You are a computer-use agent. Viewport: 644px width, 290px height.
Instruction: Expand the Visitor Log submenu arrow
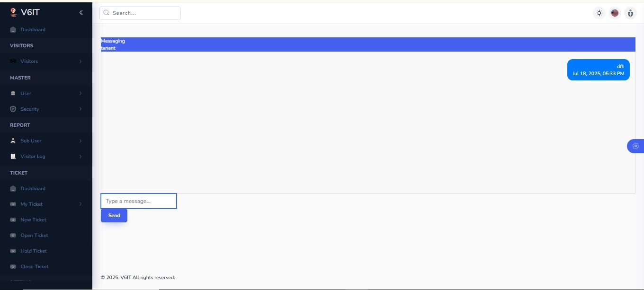point(80,156)
